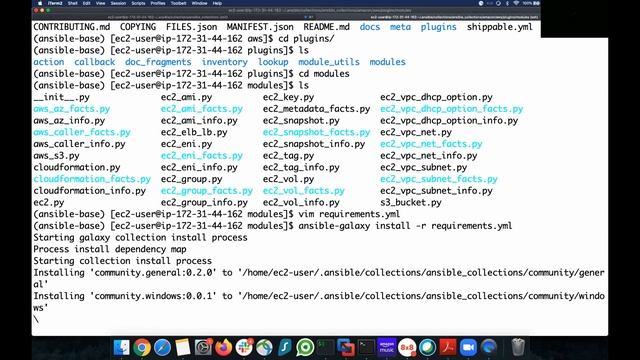Click the 'lookup' directory name
This screenshot has width=640, height=360.
pos(273,62)
